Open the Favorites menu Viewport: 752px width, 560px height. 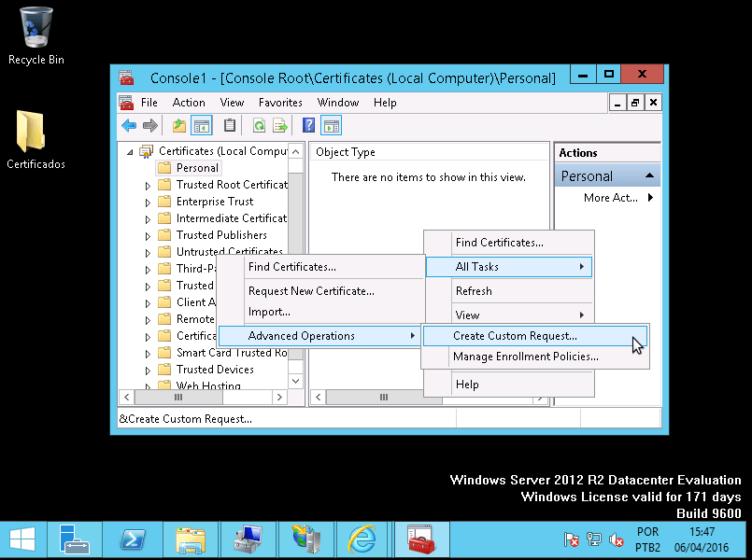(x=280, y=103)
